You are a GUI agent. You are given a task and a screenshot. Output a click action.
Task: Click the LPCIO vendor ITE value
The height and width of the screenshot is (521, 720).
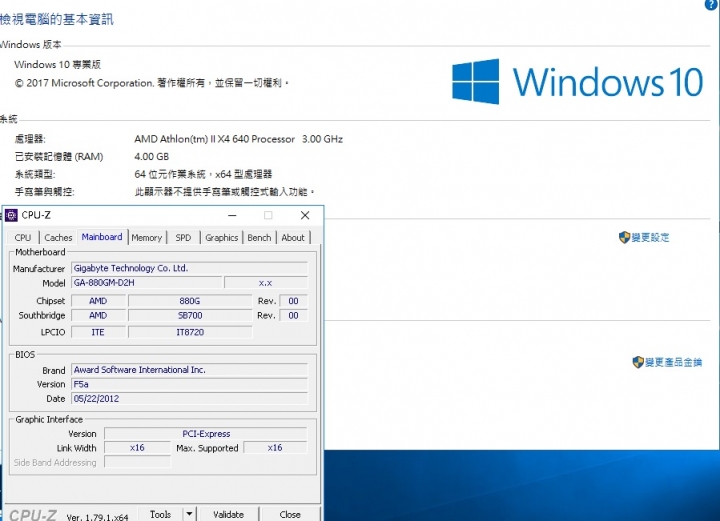pos(98,332)
